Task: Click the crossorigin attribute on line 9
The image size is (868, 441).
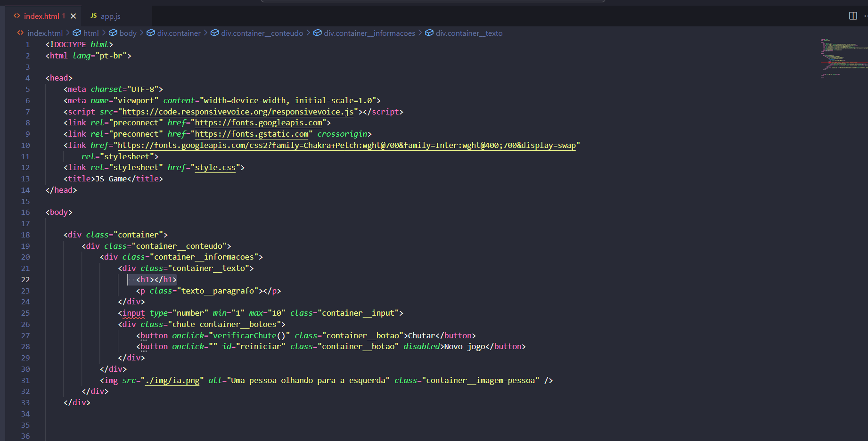Action: click(x=342, y=134)
